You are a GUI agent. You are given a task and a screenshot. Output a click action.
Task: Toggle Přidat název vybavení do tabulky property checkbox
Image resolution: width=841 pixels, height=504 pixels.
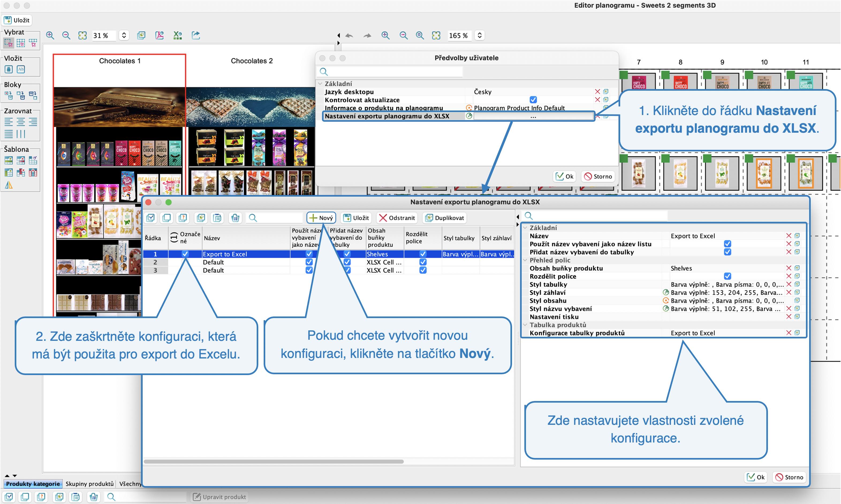tap(727, 252)
